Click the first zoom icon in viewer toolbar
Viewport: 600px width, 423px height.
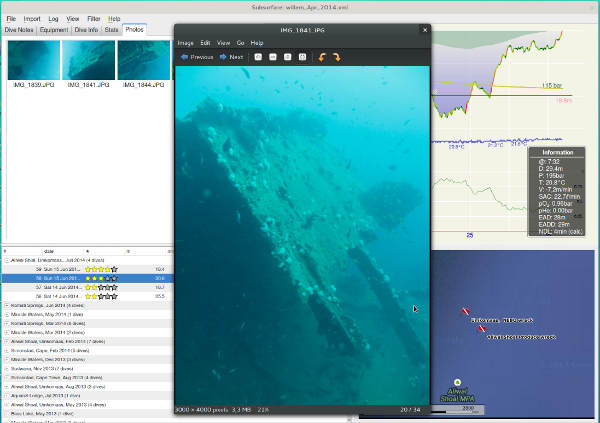pos(258,57)
